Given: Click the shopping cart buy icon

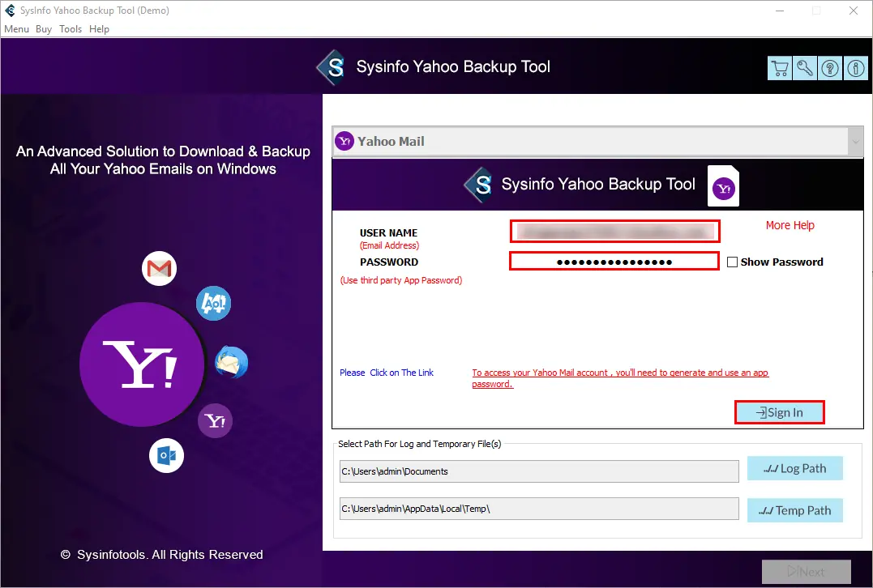Looking at the screenshot, I should pos(779,68).
